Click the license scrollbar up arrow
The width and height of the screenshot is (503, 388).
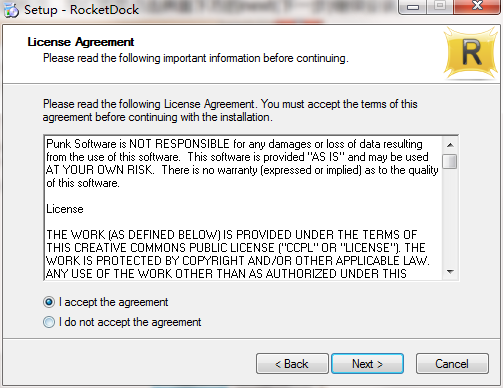pos(450,145)
